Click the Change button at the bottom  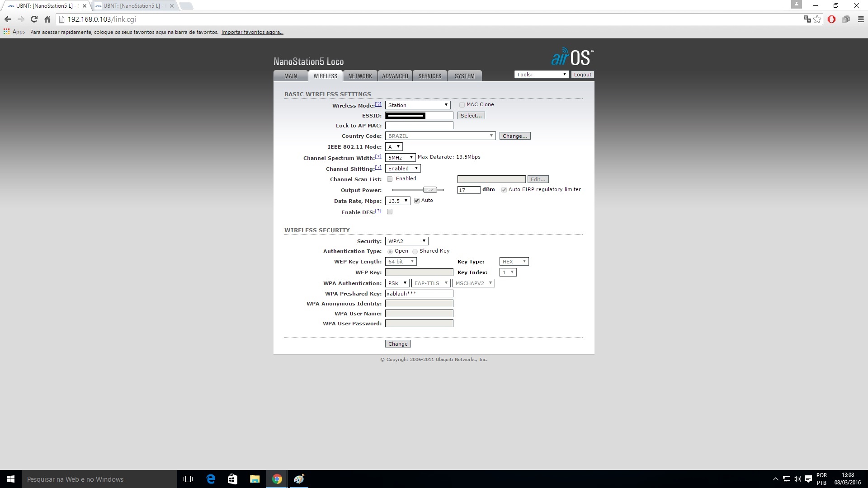[398, 344]
